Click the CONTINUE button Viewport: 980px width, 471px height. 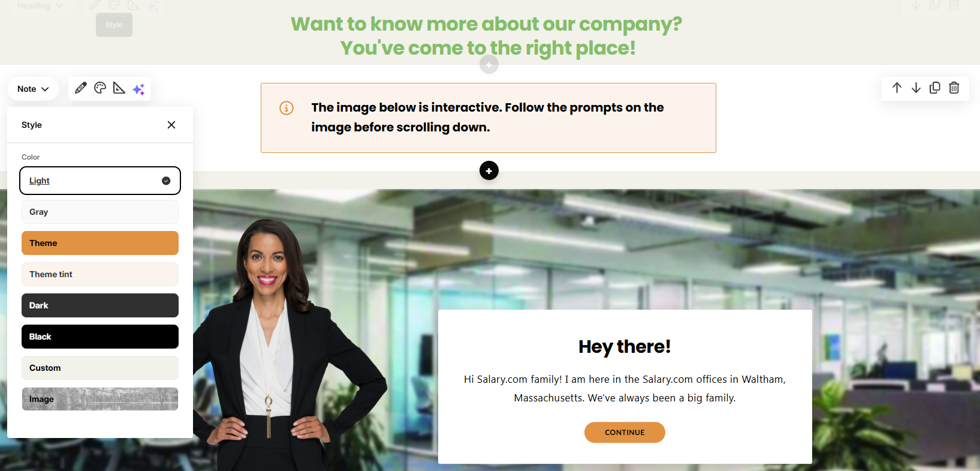[625, 432]
